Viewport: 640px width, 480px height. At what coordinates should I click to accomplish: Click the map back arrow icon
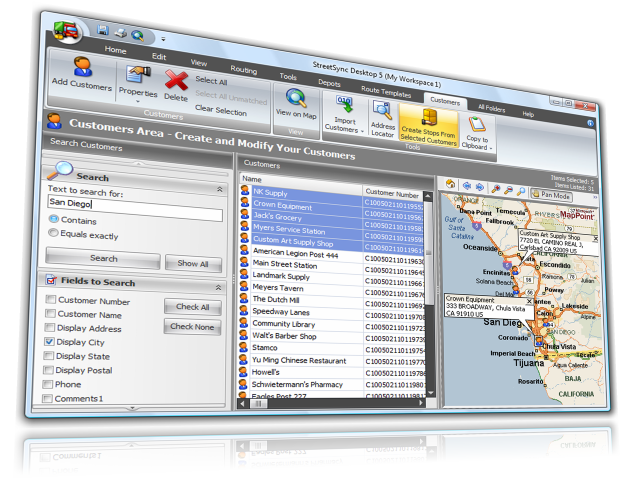466,187
